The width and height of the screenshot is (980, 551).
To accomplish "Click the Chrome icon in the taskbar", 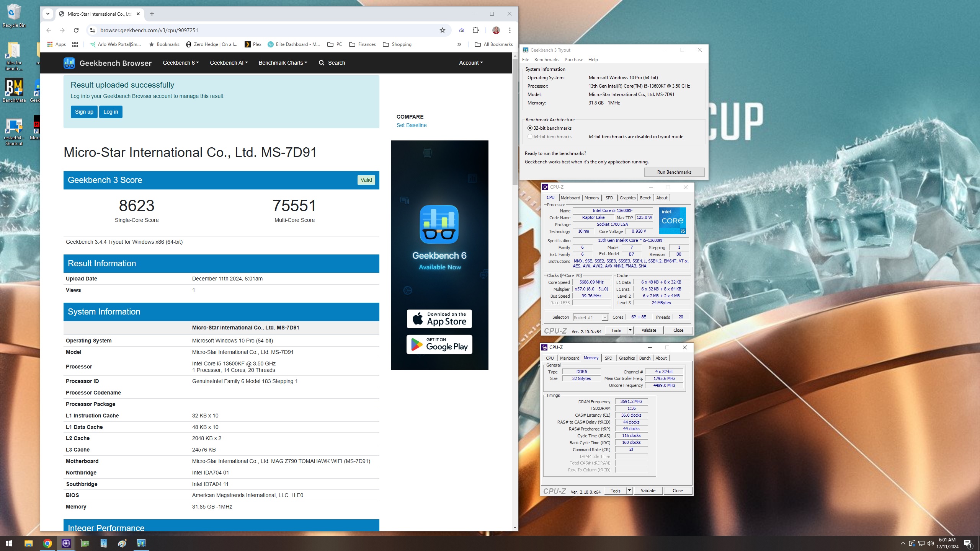I will pyautogui.click(x=47, y=543).
